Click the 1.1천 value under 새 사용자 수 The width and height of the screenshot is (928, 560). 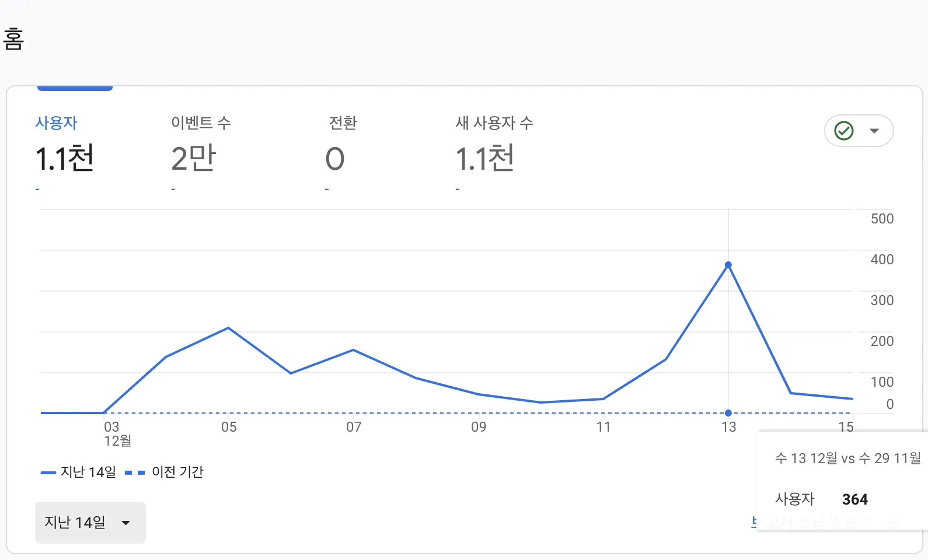[x=484, y=159]
